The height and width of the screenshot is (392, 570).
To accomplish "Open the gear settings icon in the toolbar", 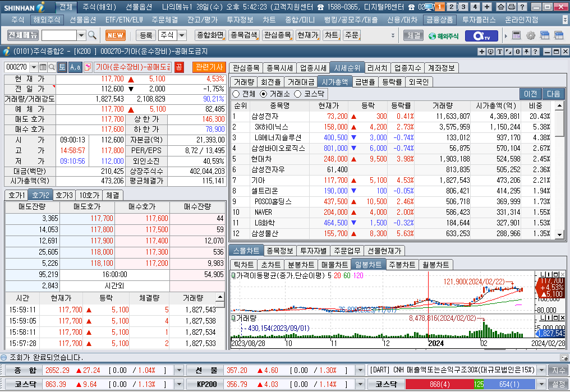I will pyautogui.click(x=530, y=35).
